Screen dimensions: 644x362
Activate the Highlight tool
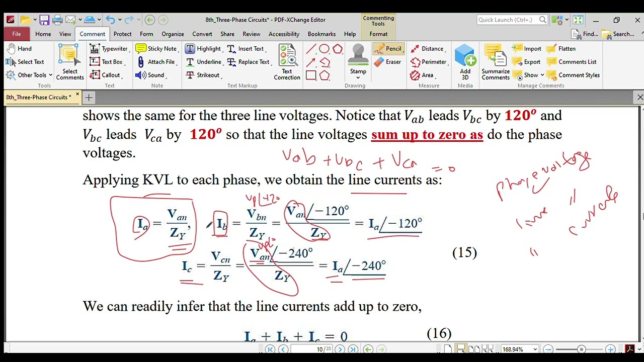[203, 49]
